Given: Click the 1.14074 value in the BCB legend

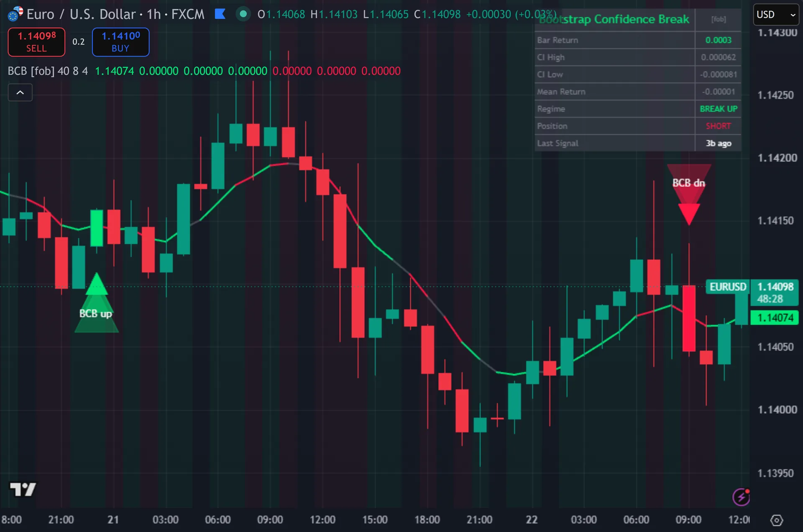Looking at the screenshot, I should pyautogui.click(x=115, y=71).
